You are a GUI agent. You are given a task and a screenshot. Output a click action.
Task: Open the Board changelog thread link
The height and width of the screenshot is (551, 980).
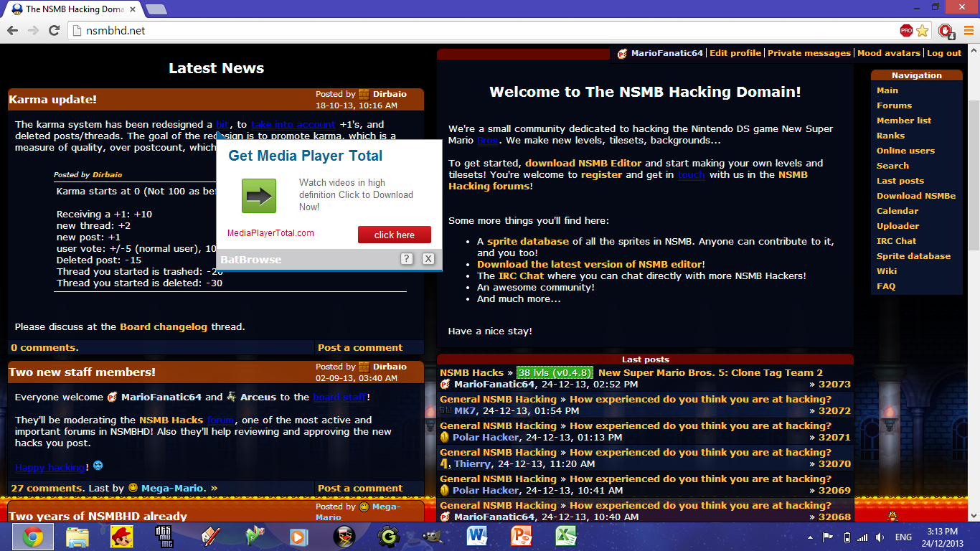(x=164, y=326)
